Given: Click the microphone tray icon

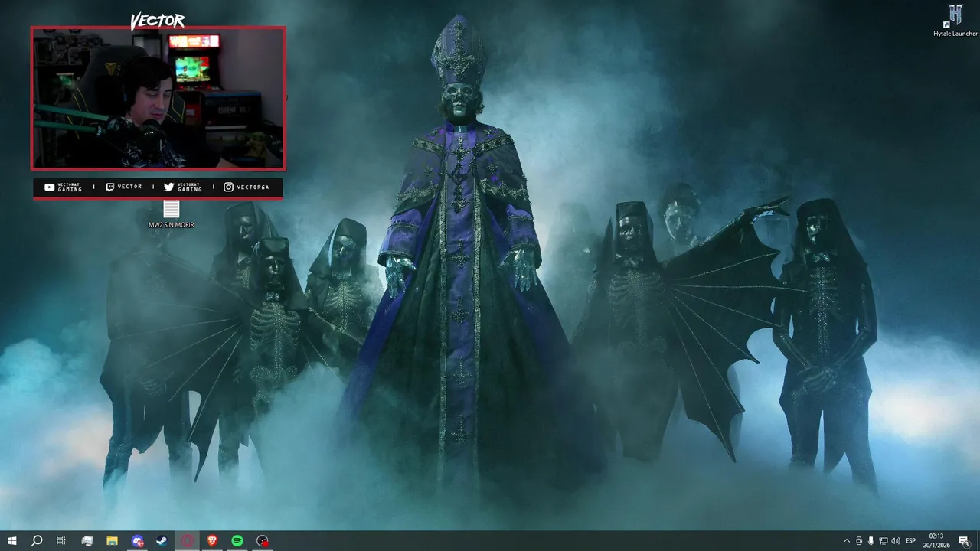Looking at the screenshot, I should click(x=871, y=541).
